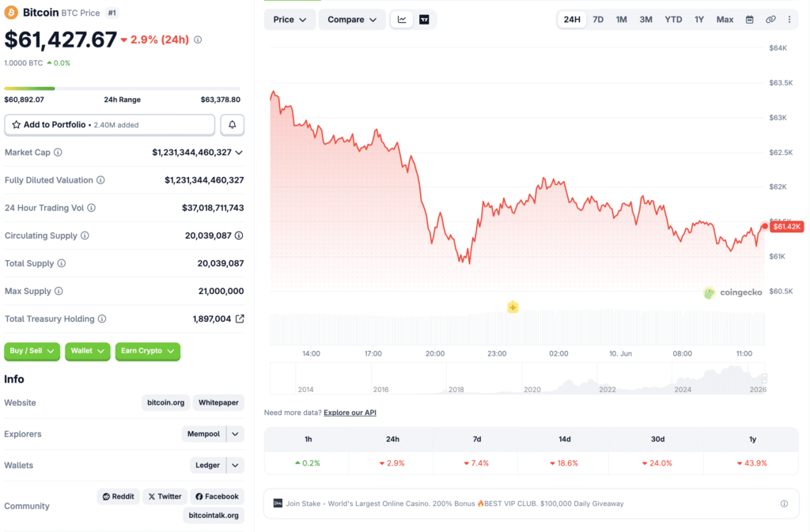
Task: Click the 1h change value 0.2%
Action: [x=308, y=463]
